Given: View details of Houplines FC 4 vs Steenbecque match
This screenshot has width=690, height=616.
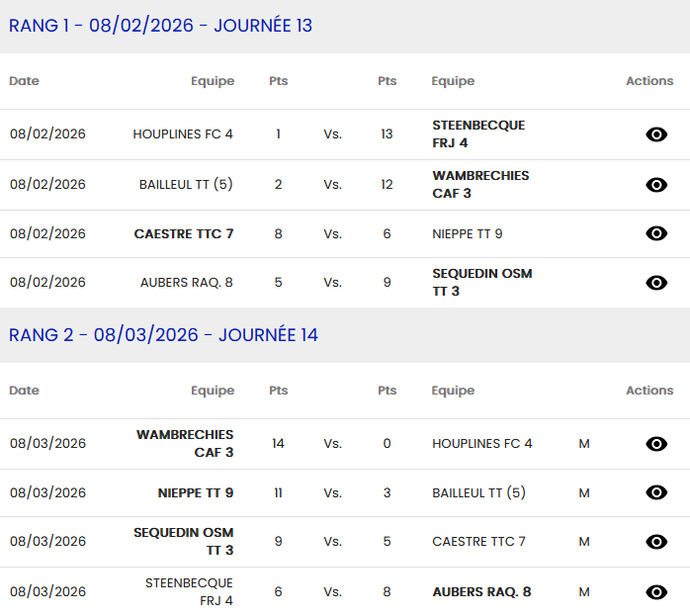Looking at the screenshot, I should tap(656, 134).
